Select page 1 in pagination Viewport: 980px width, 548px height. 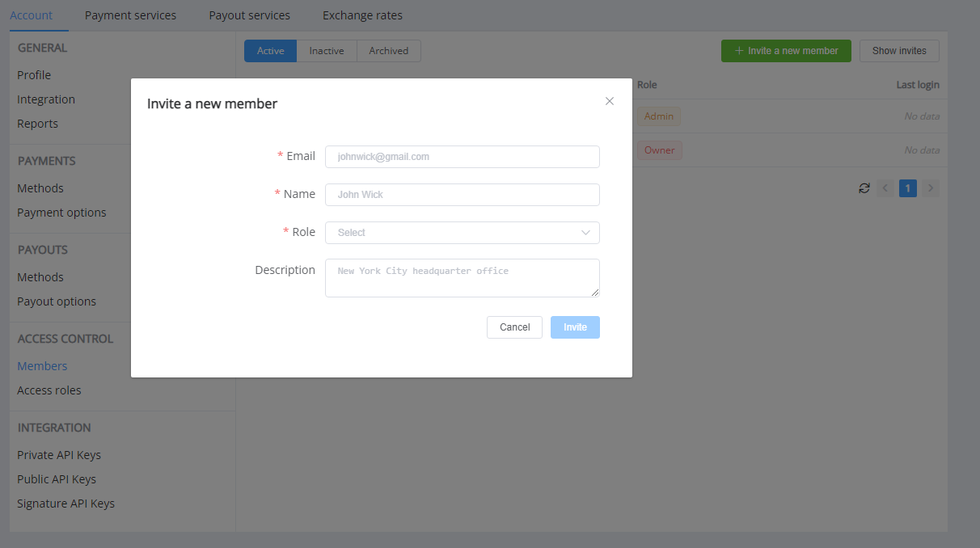coord(908,188)
